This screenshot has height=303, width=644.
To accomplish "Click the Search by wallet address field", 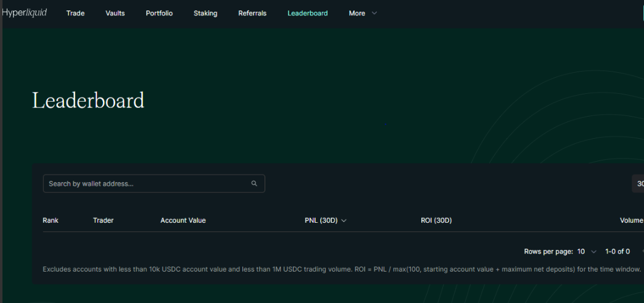I will click(x=154, y=183).
